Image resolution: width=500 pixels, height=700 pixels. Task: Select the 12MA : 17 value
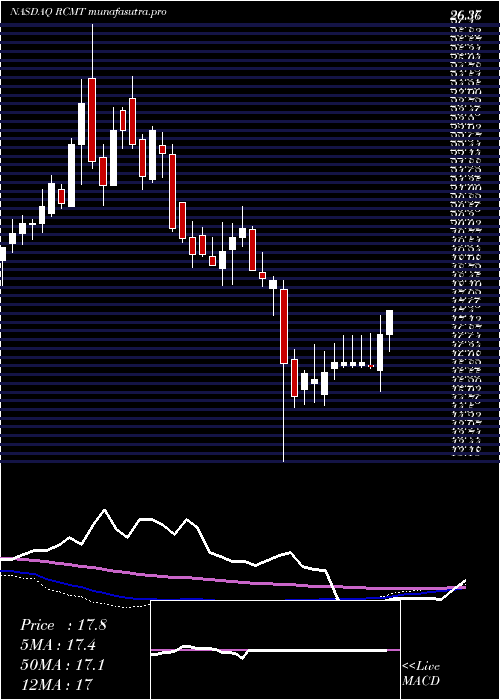coord(57,684)
